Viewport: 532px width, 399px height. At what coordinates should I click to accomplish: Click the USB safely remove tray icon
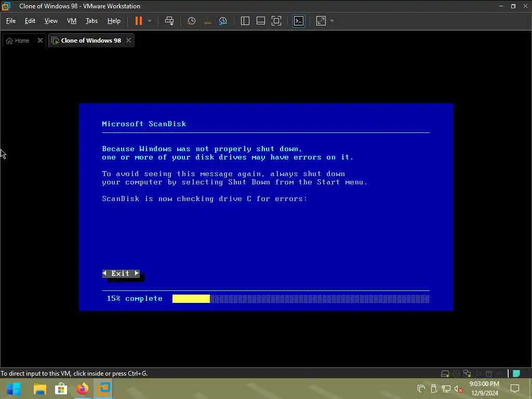coord(434,389)
